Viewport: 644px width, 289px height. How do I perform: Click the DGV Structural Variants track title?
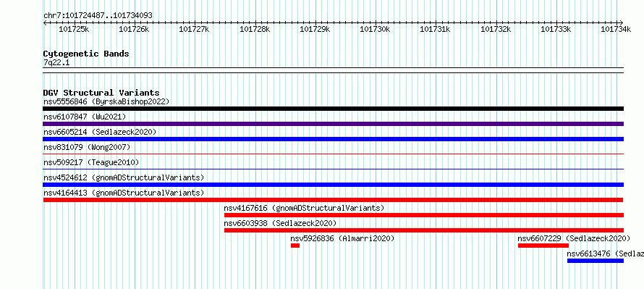coord(101,93)
